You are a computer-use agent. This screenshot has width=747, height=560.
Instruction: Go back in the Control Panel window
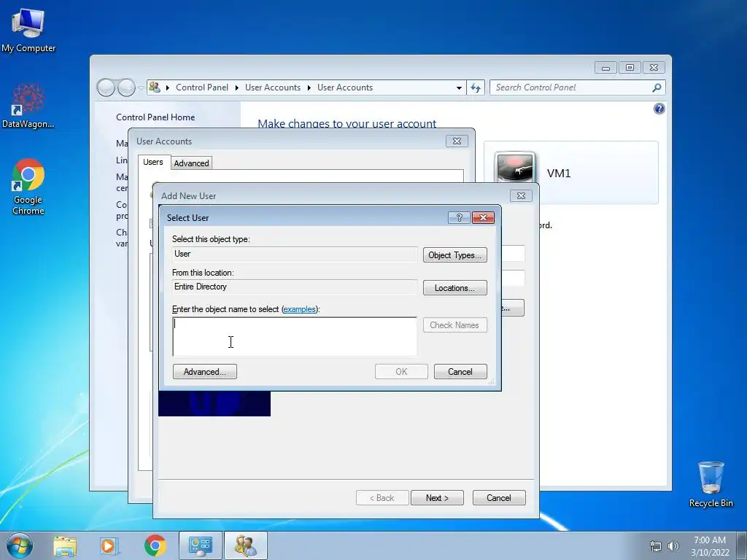106,87
